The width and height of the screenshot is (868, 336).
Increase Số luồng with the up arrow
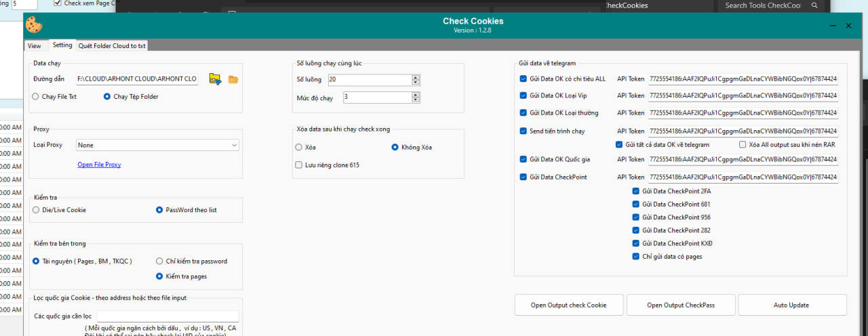[415, 77]
